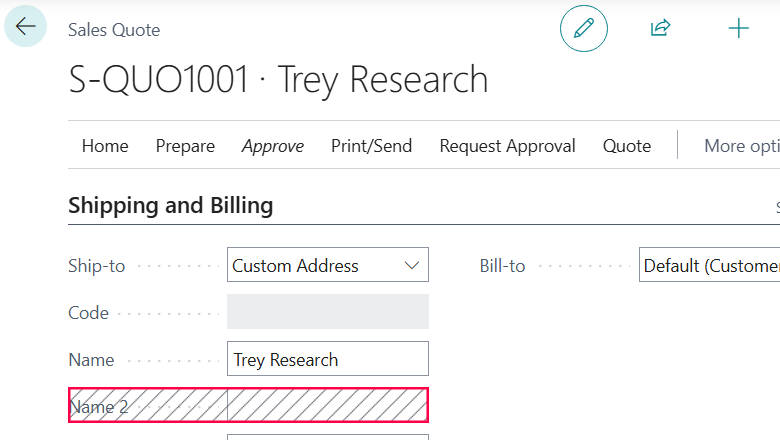Expand the Bill-to dropdown

pyautogui.click(x=709, y=266)
